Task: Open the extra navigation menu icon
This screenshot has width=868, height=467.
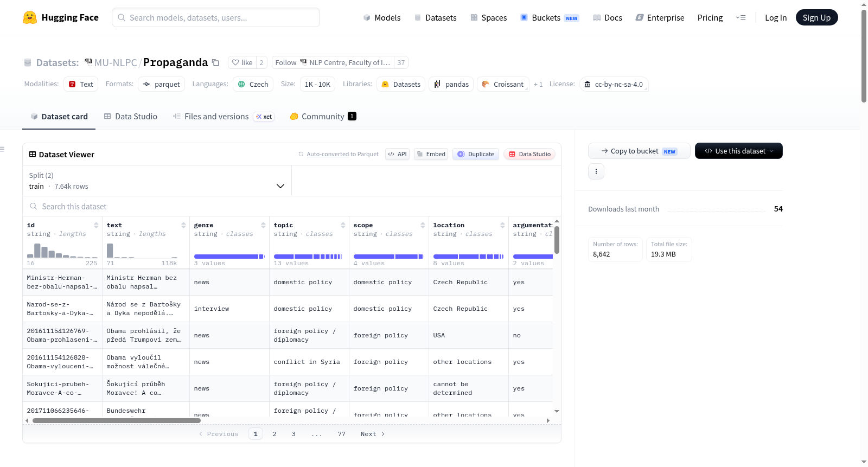Action: (x=741, y=17)
